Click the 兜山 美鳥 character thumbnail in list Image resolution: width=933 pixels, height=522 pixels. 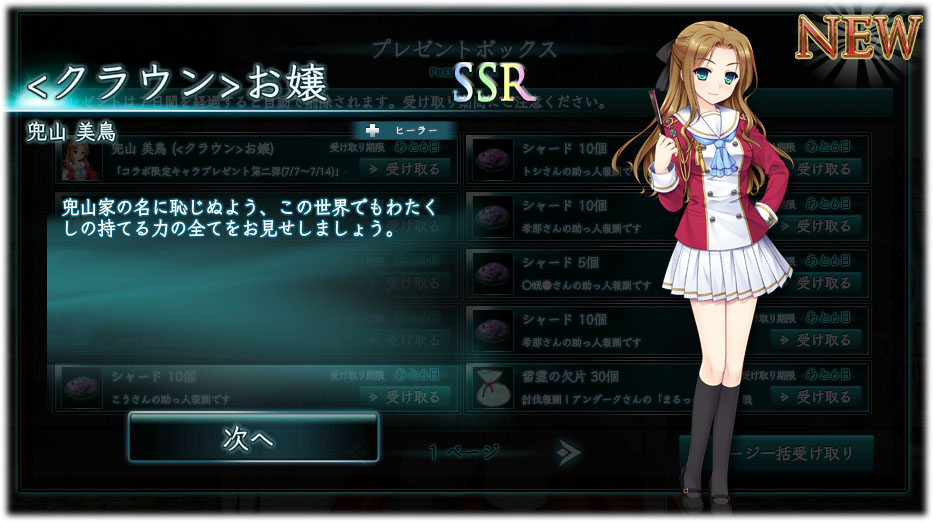81,160
